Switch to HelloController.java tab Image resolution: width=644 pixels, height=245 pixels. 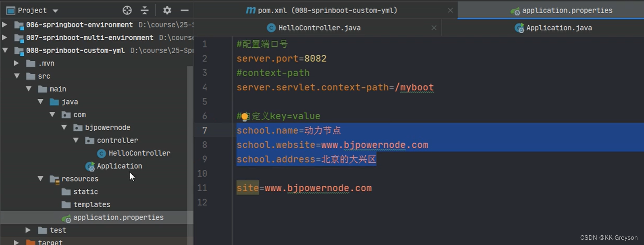point(314,28)
